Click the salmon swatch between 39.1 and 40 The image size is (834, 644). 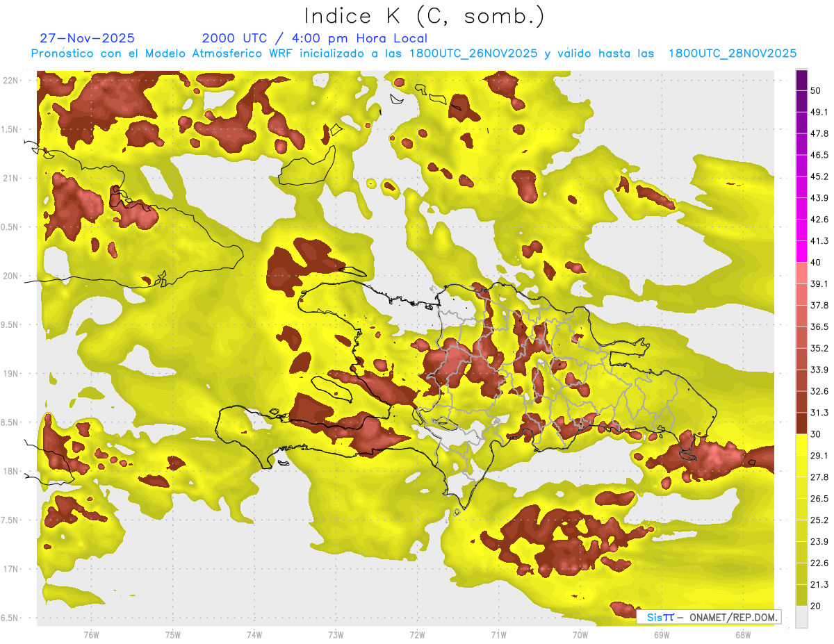[x=801, y=272]
